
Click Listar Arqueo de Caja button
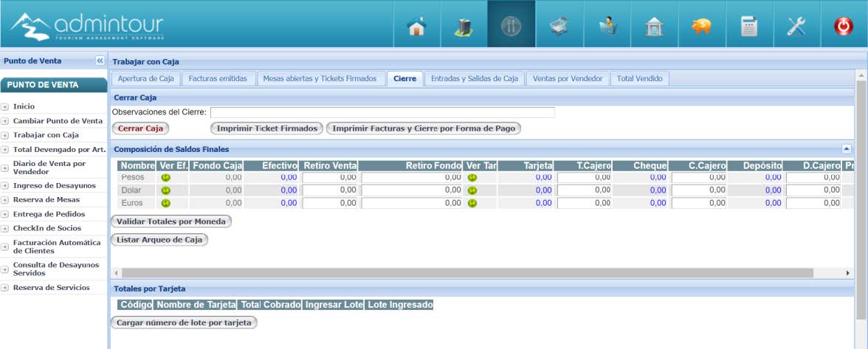(x=159, y=240)
